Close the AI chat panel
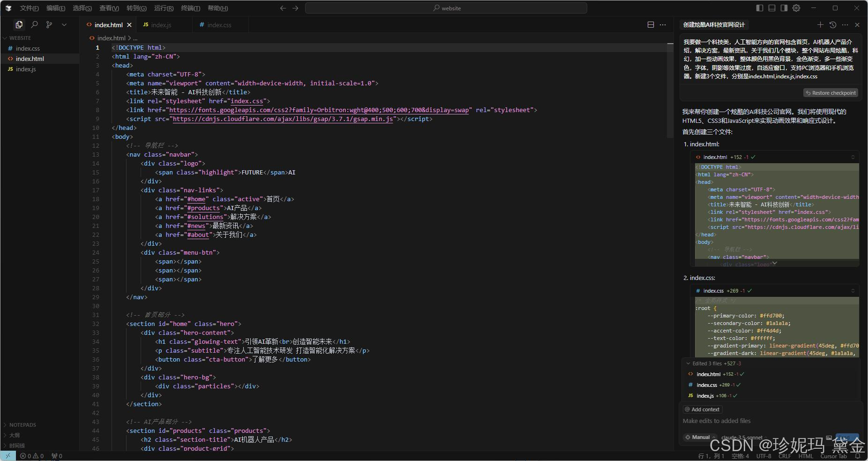The width and height of the screenshot is (868, 461). 857,24
